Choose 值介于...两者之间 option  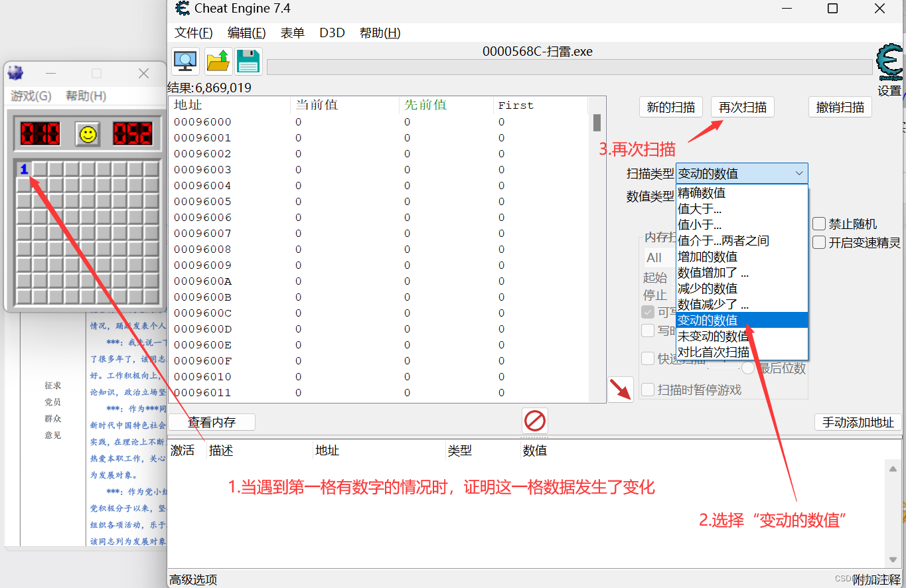(742, 241)
